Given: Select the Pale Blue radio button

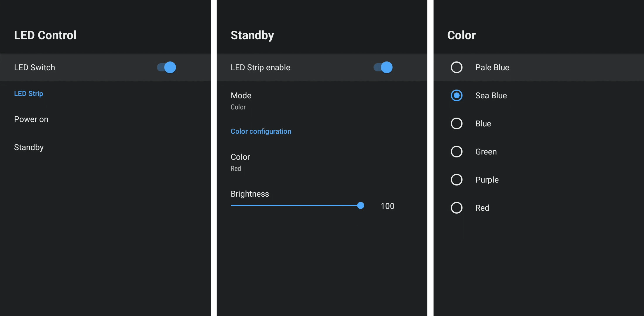Looking at the screenshot, I should 456,67.
